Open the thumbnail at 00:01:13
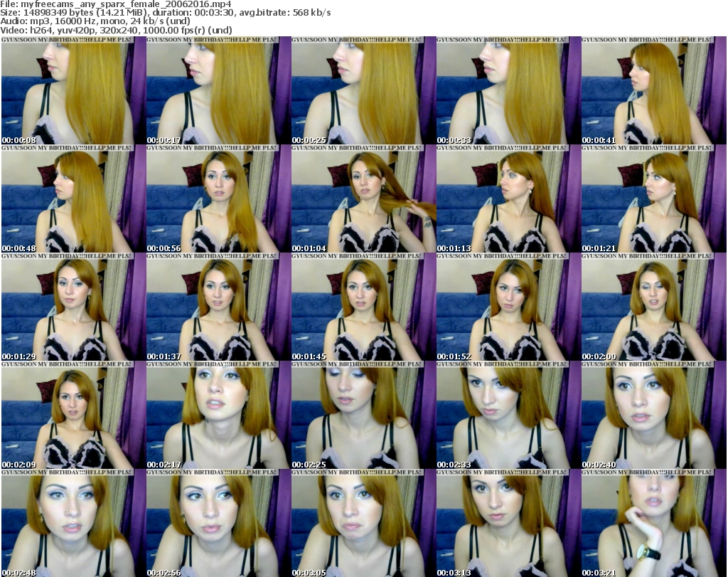This screenshot has height=577, width=728. 509,198
